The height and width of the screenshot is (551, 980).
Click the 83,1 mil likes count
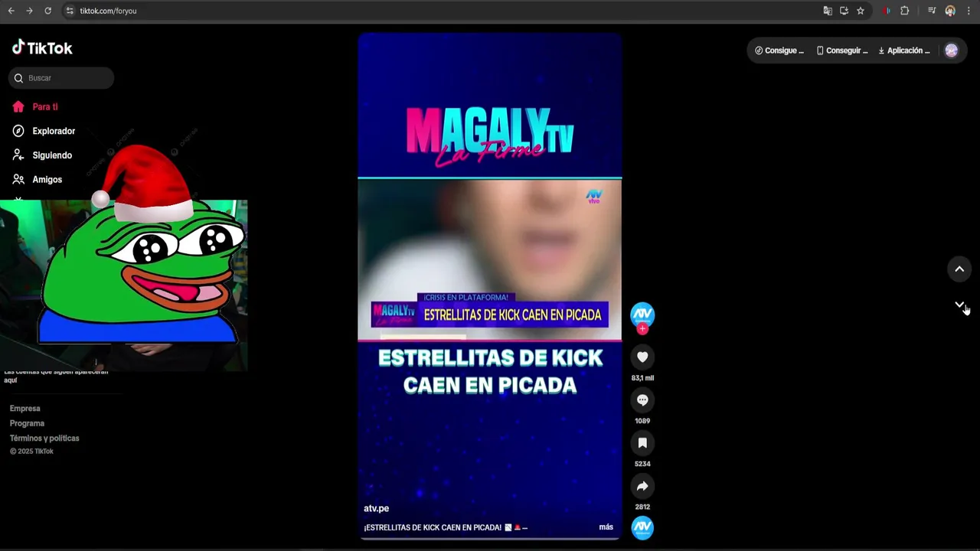coord(642,378)
